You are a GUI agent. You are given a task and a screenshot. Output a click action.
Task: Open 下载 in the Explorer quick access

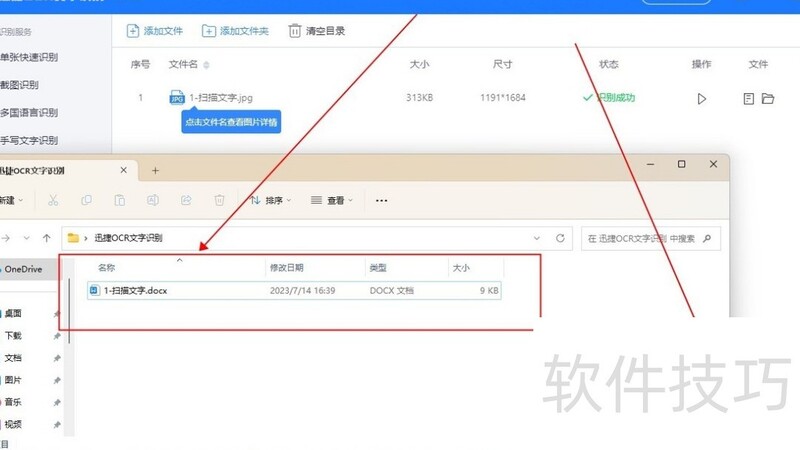point(13,335)
